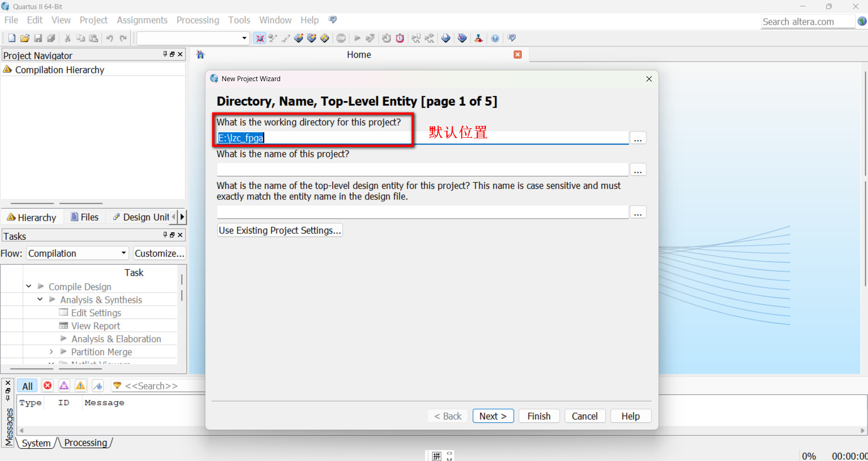Click the top-level entity name field
This screenshot has height=461, width=868.
coord(422,212)
